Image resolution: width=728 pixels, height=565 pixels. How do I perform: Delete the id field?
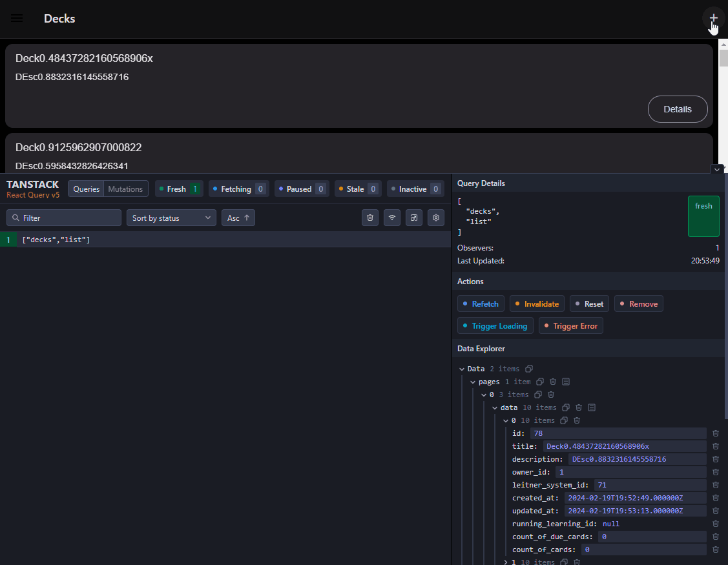(x=716, y=433)
